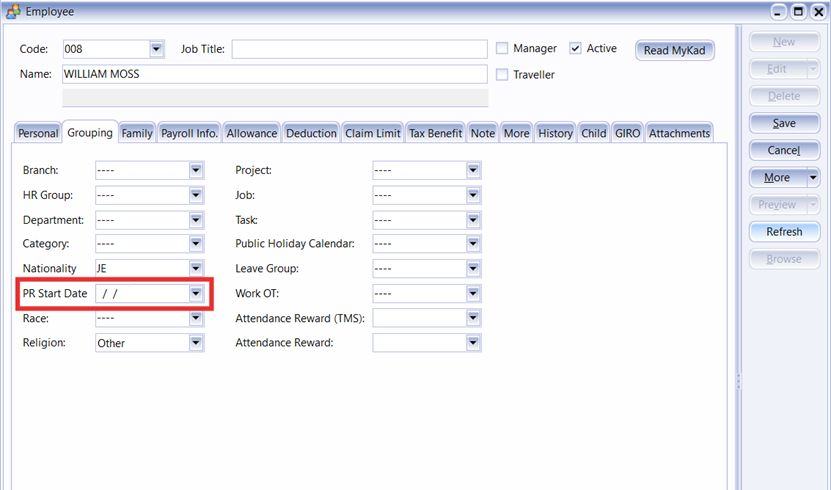Open the Leave Group dropdown
The height and width of the screenshot is (490, 831).
coord(473,269)
